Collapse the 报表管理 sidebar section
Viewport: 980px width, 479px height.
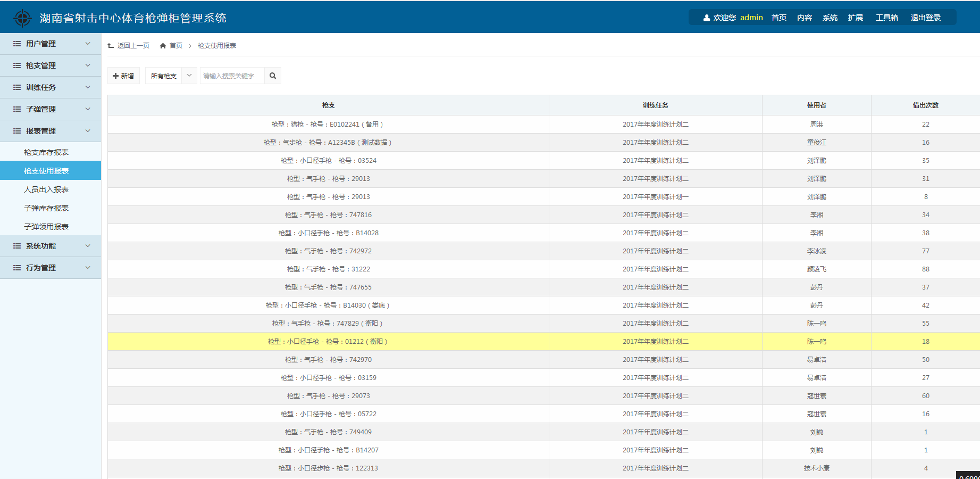88,131
